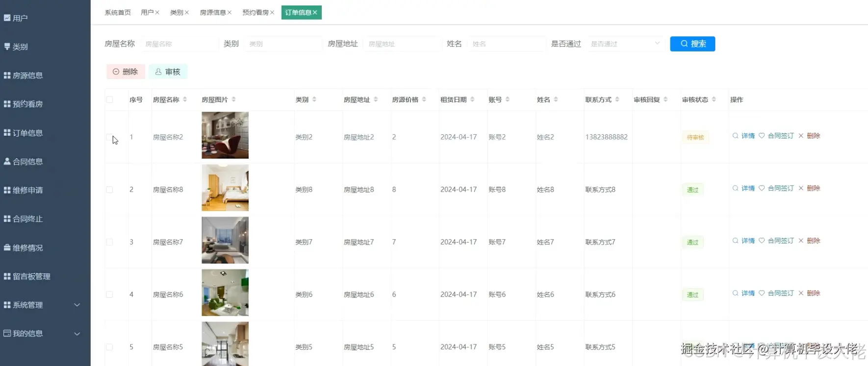Close the 类别 tab
This screenshot has height=366, width=868.
pyautogui.click(x=186, y=13)
